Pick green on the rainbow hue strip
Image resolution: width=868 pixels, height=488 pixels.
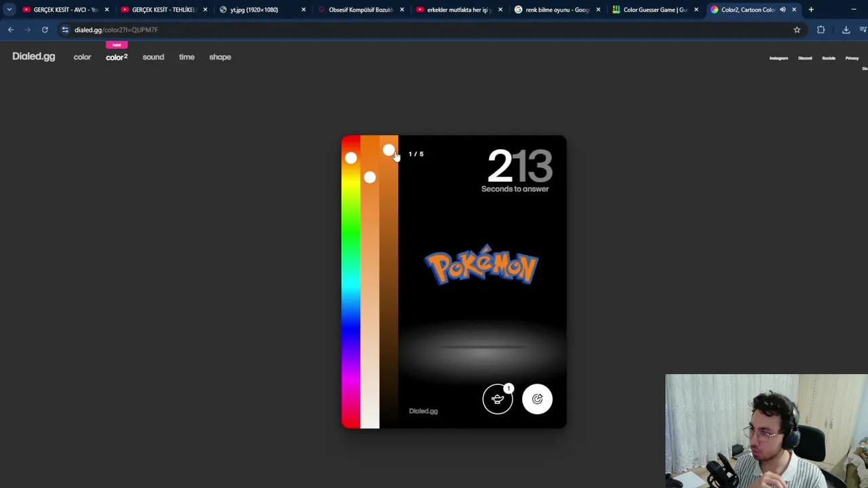tap(351, 234)
